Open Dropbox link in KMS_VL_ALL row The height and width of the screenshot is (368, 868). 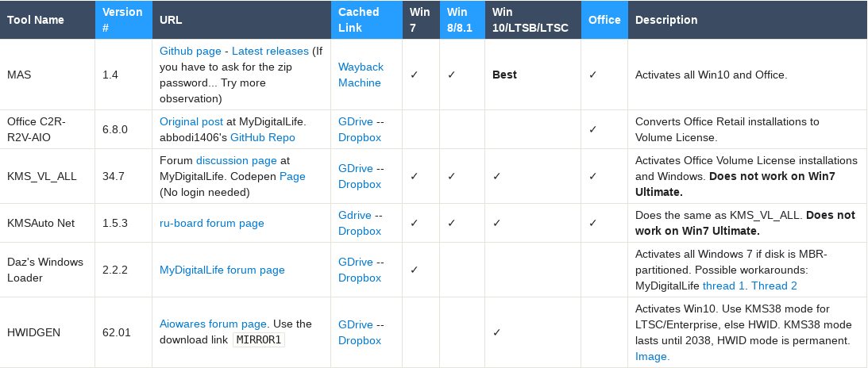click(360, 185)
